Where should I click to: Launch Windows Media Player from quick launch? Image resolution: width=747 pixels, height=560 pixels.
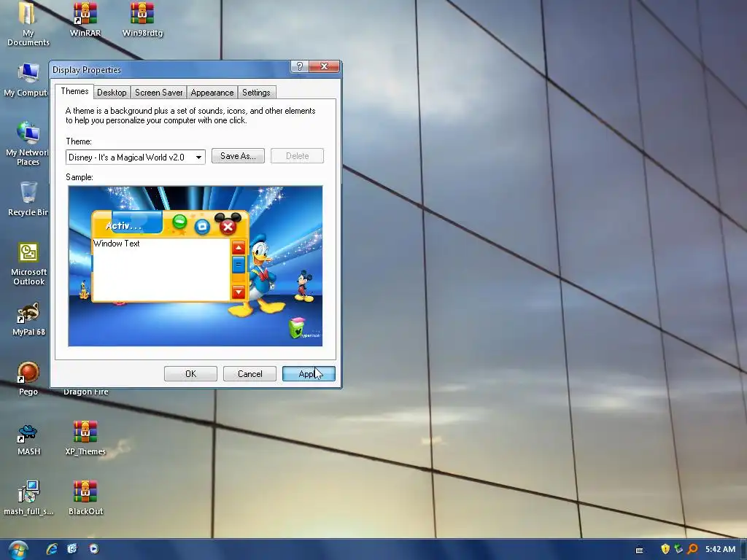click(x=94, y=549)
